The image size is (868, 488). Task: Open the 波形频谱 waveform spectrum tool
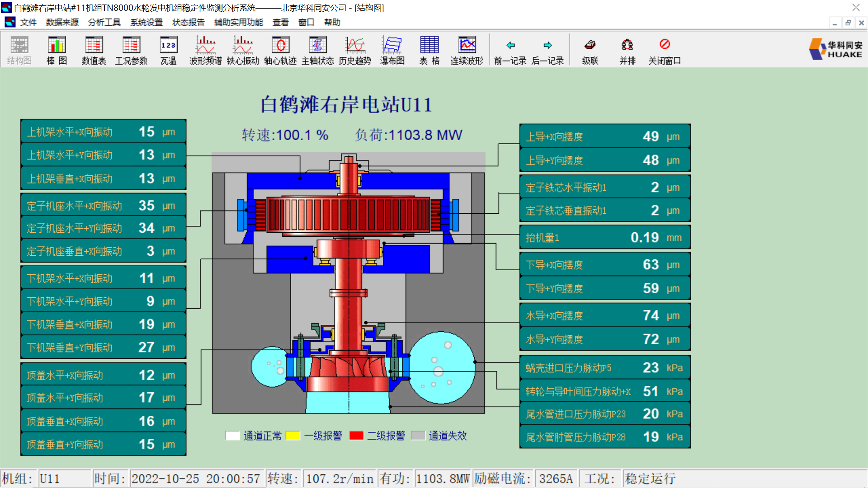[205, 50]
